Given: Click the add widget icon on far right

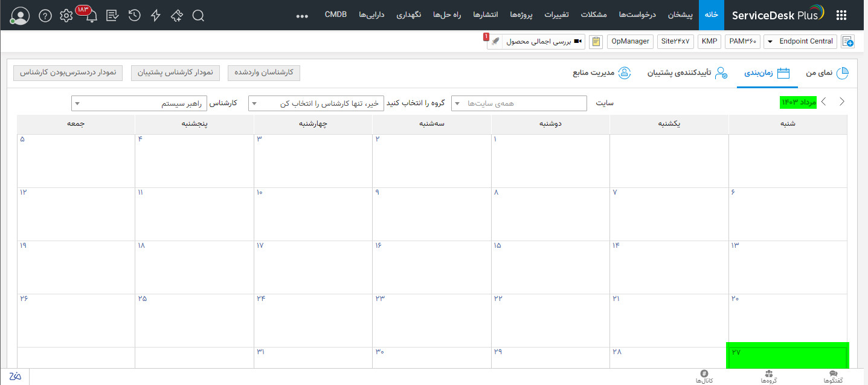Looking at the screenshot, I should click(x=847, y=41).
